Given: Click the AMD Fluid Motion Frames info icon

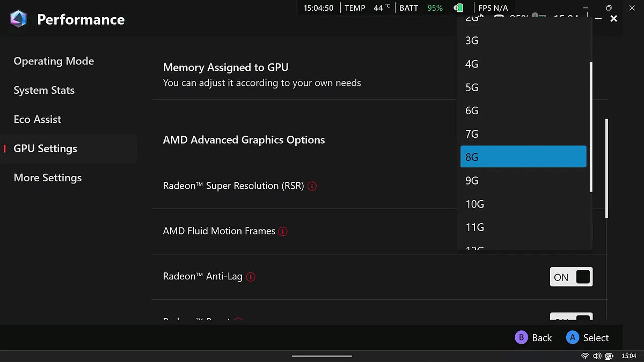Looking at the screenshot, I should [x=283, y=231].
